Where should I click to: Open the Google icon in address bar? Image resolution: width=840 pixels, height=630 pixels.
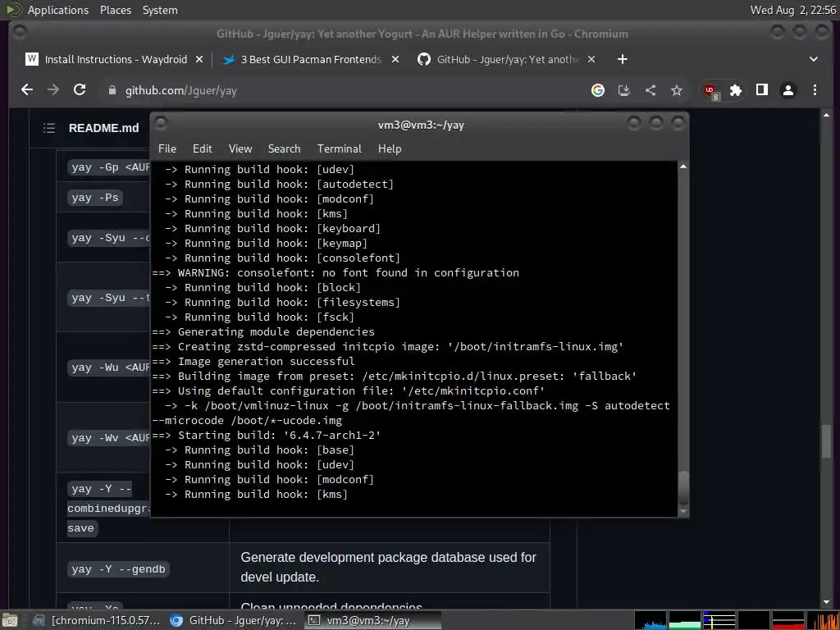tap(598, 90)
